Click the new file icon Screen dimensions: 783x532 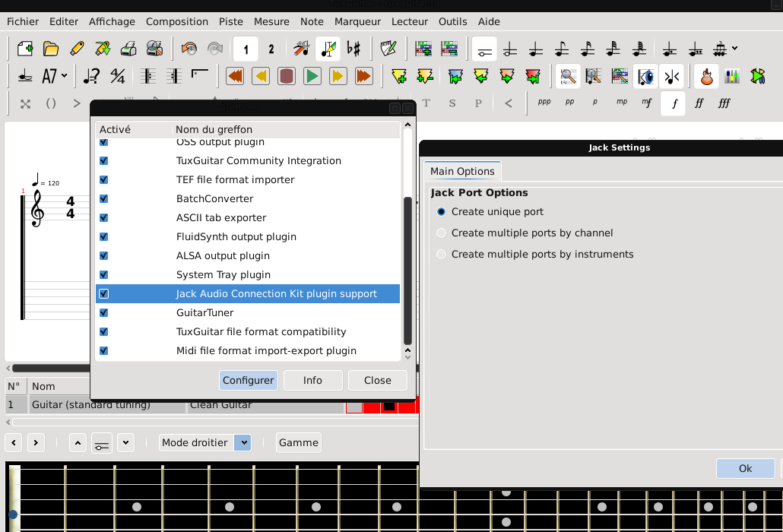pos(25,49)
